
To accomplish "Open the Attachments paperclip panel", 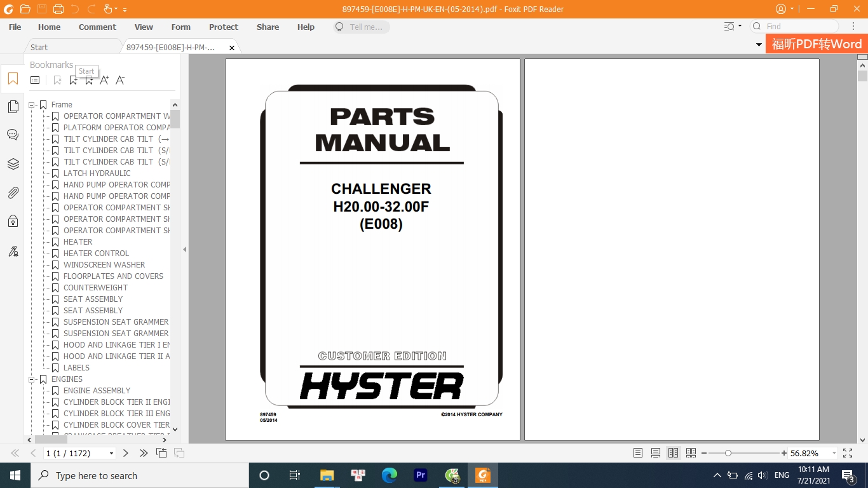I will 13,193.
